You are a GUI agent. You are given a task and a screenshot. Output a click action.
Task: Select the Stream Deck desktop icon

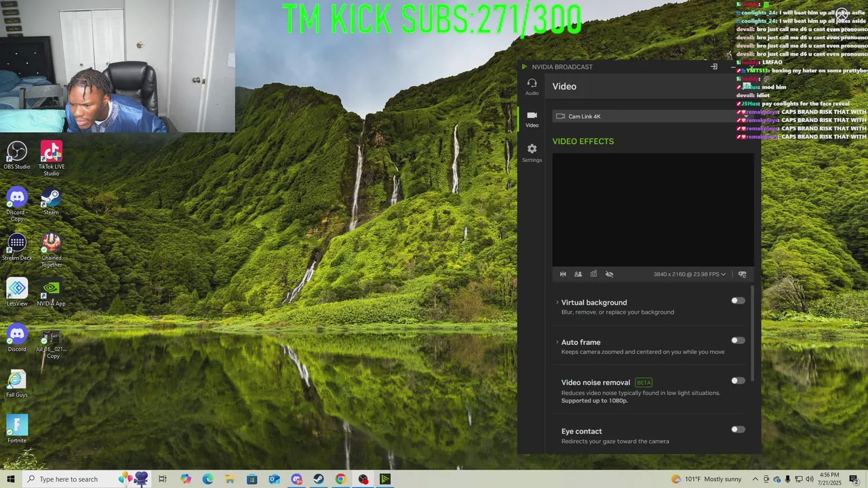tap(17, 247)
